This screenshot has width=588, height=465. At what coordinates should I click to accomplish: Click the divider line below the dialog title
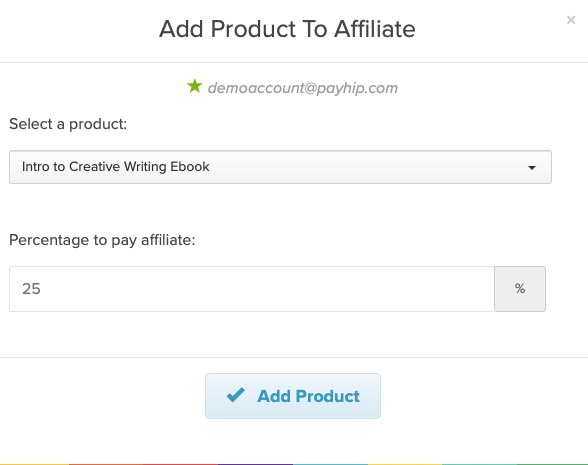coord(294,62)
